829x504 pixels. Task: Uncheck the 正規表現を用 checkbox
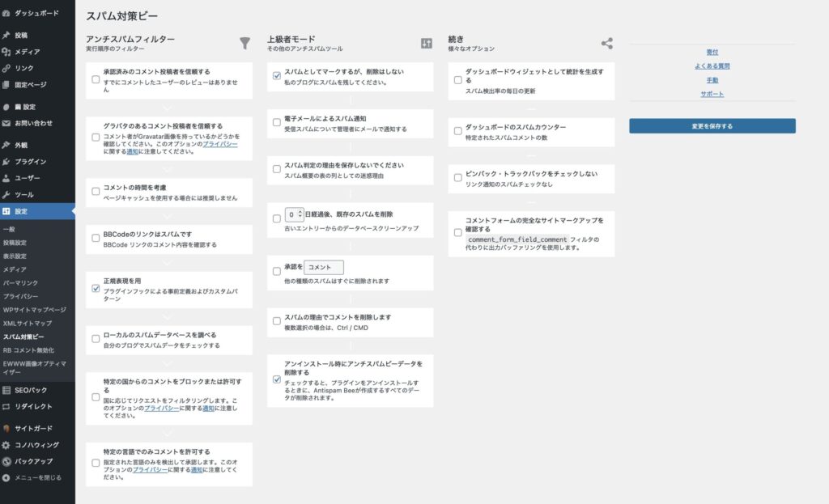pos(96,286)
